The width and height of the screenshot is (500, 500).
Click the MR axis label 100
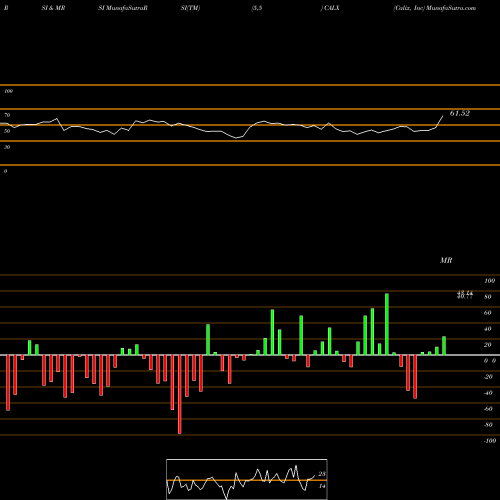click(x=489, y=281)
